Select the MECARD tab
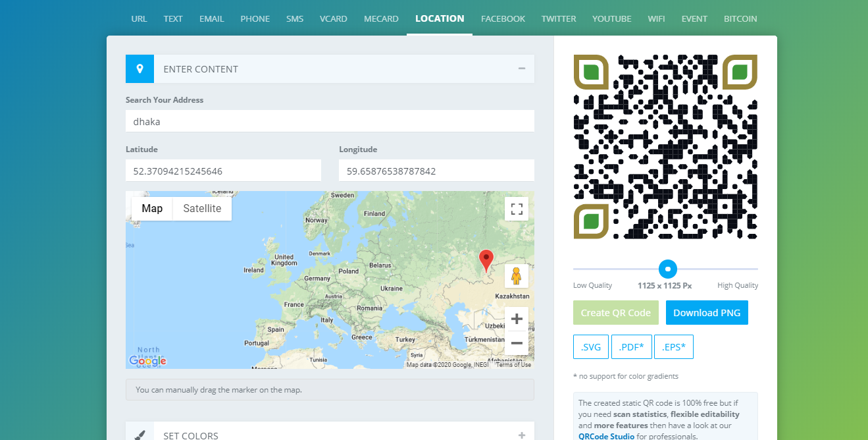This screenshot has width=868, height=440. click(x=381, y=18)
